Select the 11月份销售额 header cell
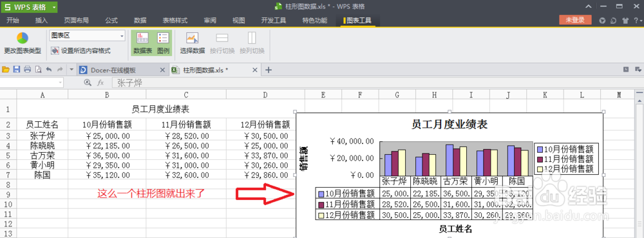This screenshot has width=644, height=238. (186, 124)
